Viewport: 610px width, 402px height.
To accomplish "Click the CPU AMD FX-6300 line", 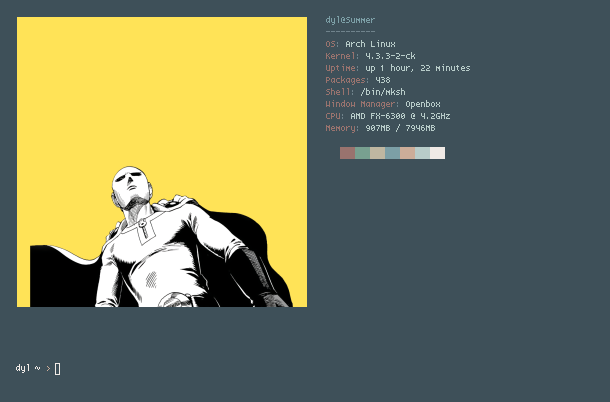I will pyautogui.click(x=387, y=116).
